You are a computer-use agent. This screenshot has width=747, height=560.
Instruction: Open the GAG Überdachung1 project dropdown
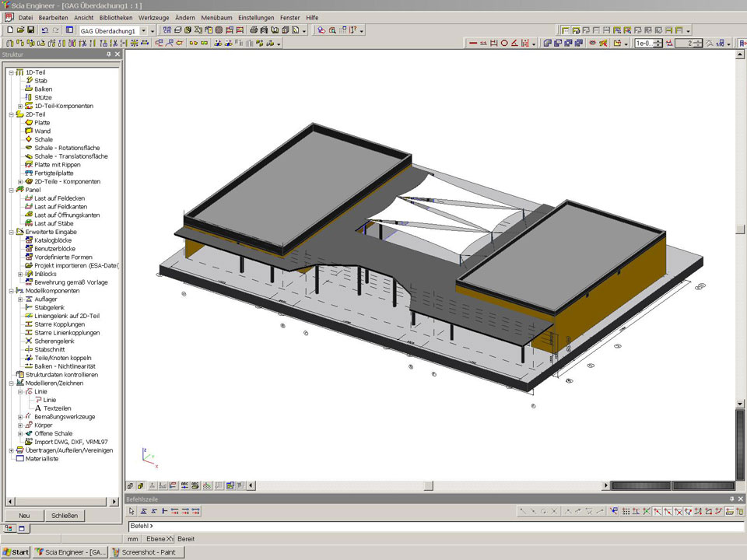click(142, 30)
